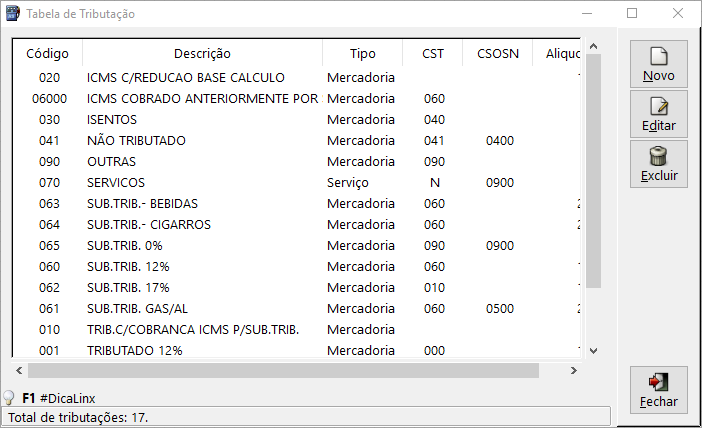The height and width of the screenshot is (428, 702).
Task: Click the Fechar exit door icon
Action: click(x=658, y=382)
